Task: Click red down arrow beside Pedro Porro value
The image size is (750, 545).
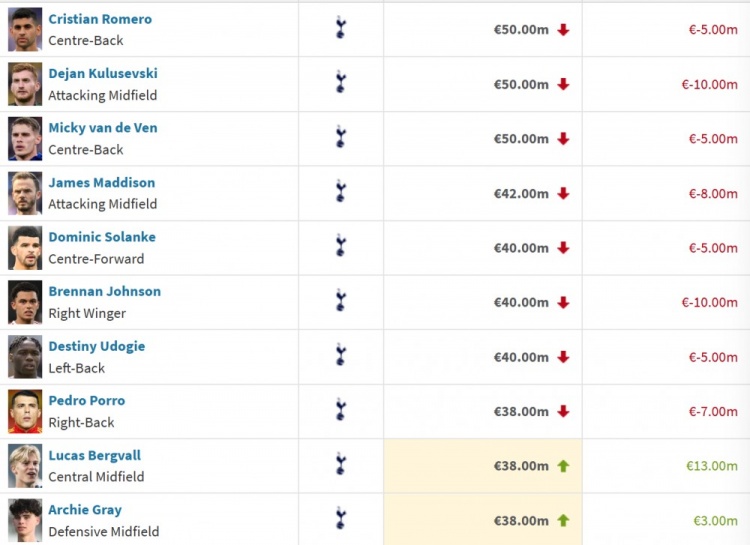Action: [563, 411]
